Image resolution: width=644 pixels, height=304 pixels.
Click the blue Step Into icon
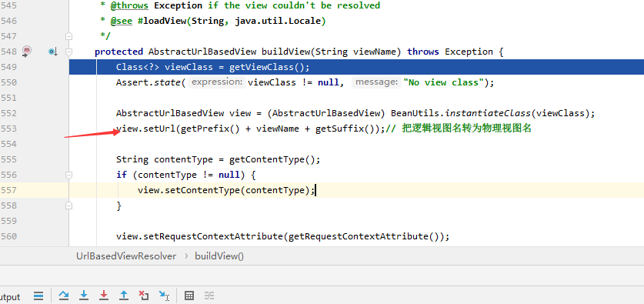(x=84, y=296)
